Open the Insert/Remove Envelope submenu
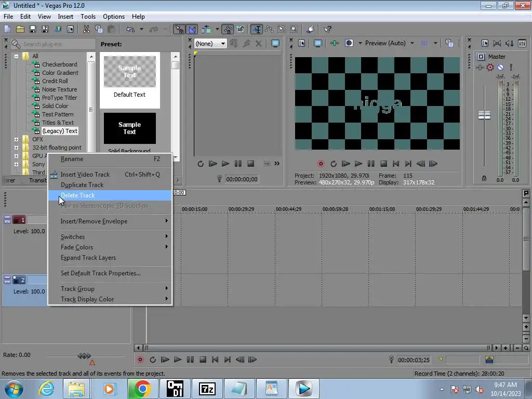 (x=110, y=221)
